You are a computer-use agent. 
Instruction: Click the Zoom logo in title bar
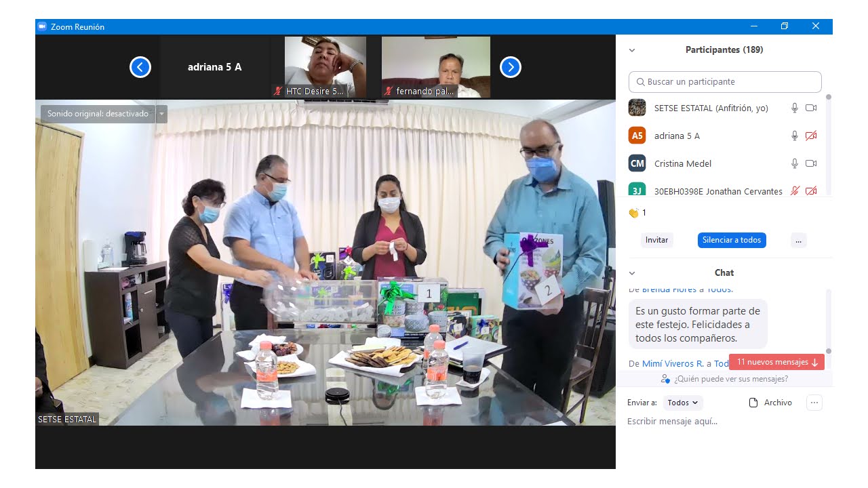[42, 26]
